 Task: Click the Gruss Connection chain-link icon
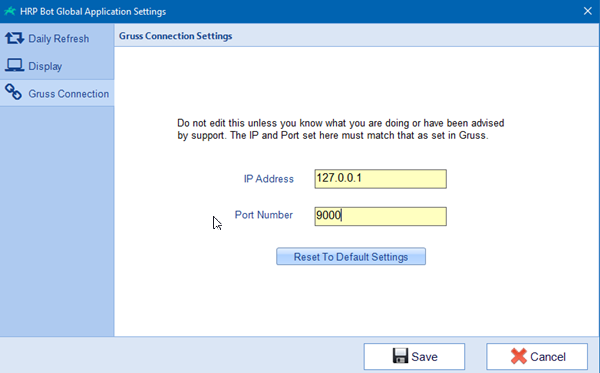pos(13,92)
